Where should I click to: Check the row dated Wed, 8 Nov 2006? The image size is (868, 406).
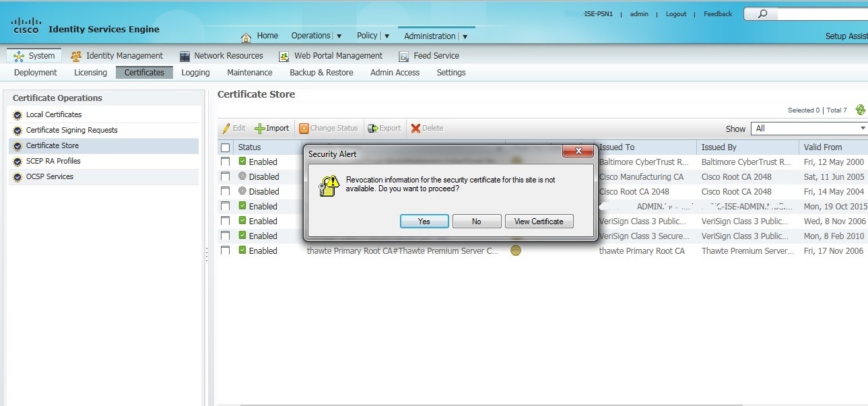point(225,221)
